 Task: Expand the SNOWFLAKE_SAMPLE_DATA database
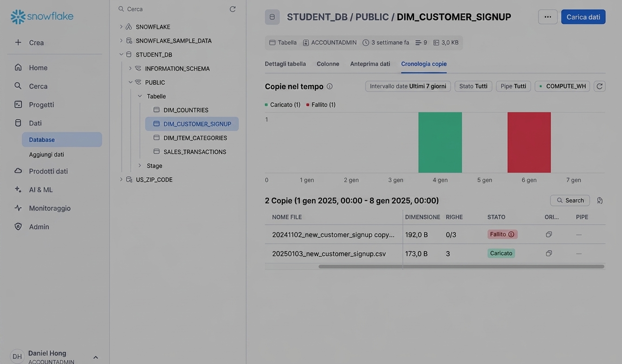pyautogui.click(x=121, y=40)
